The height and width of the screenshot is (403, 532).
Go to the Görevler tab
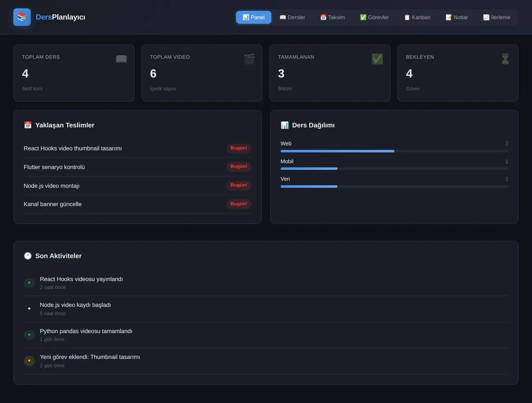pyautogui.click(x=374, y=17)
